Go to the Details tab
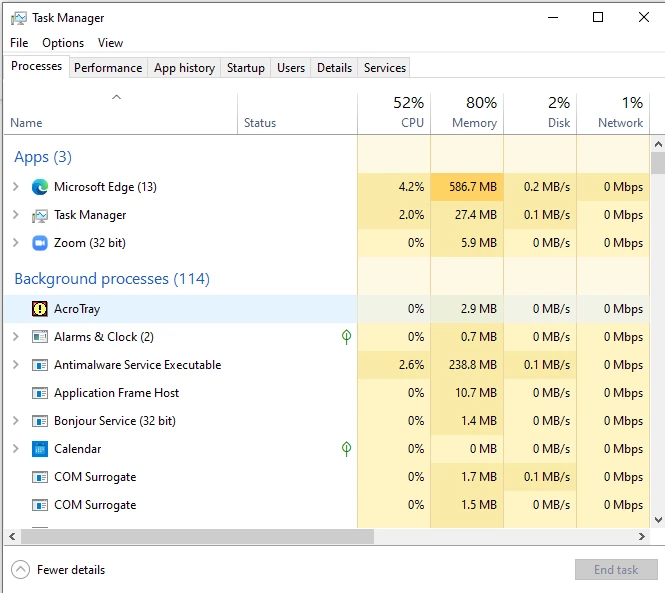 [334, 68]
